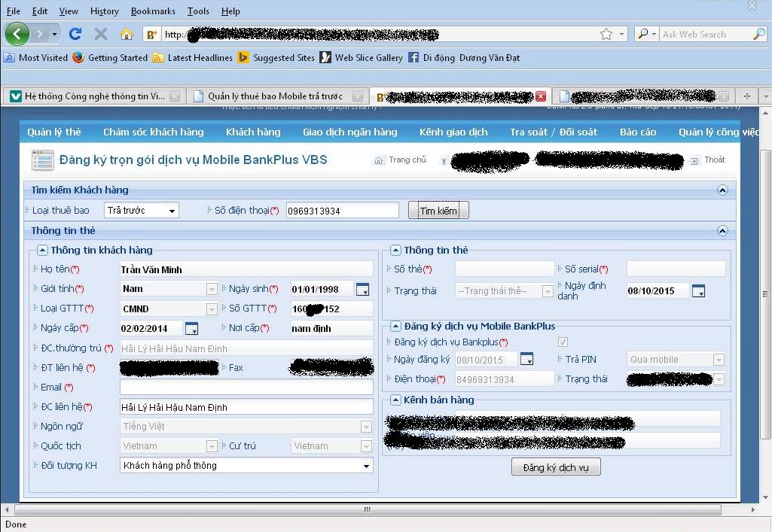Open the View menu
Viewport: 772px width, 532px height.
pyautogui.click(x=69, y=11)
